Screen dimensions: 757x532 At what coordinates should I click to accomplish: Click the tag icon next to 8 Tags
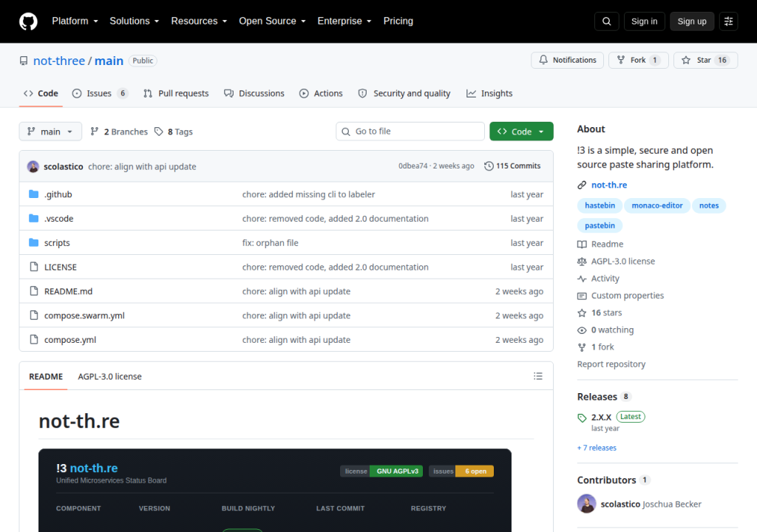(158, 132)
